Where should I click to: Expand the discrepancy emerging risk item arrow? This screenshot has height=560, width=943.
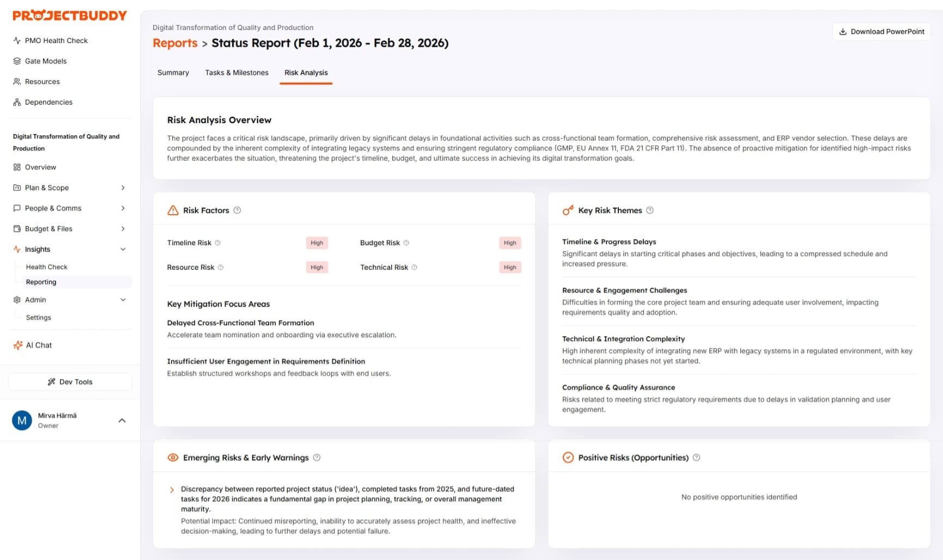172,490
